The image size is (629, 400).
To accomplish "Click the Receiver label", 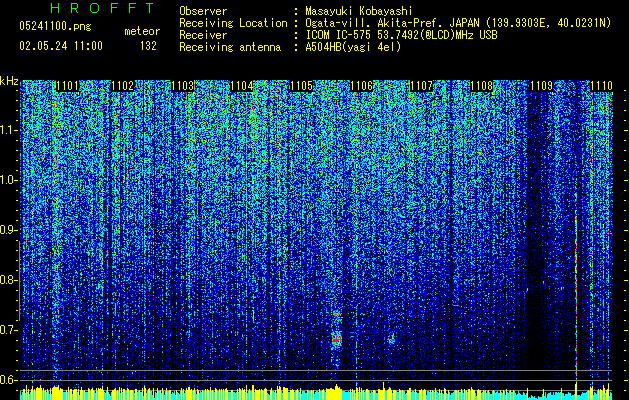I will (x=203, y=35).
